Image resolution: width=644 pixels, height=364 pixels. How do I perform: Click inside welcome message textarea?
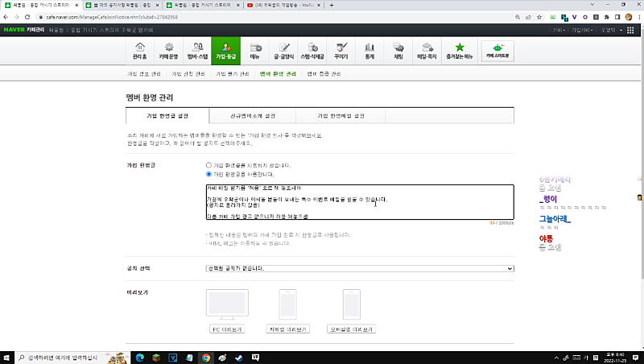pos(360,202)
